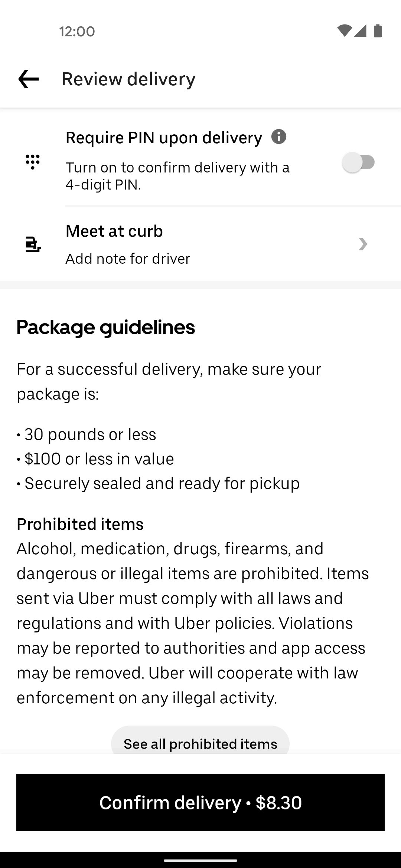Open the Meet at curb option
Viewport: 401px width, 868px height.
coord(114,231)
